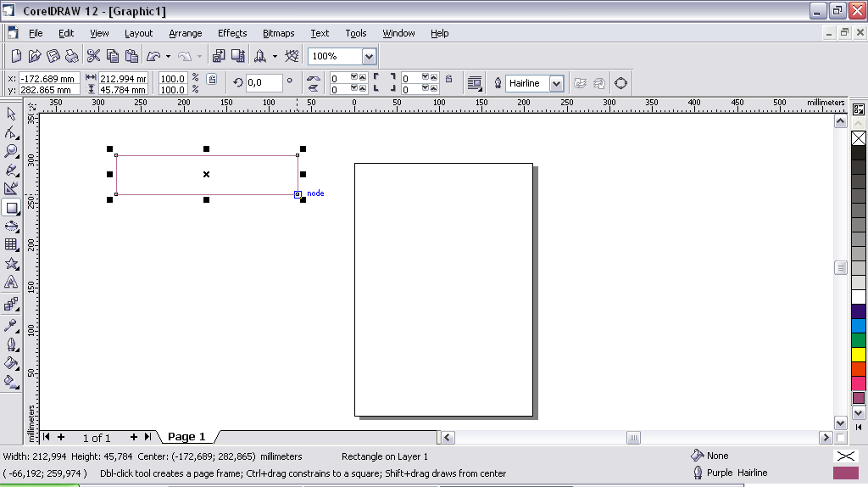Image resolution: width=868 pixels, height=487 pixels.
Task: Save the document via toolbar
Action: [53, 56]
